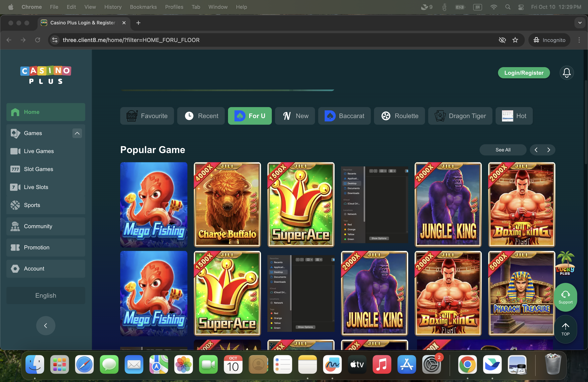
Task: Open Slot Games sidebar item
Action: [38, 169]
